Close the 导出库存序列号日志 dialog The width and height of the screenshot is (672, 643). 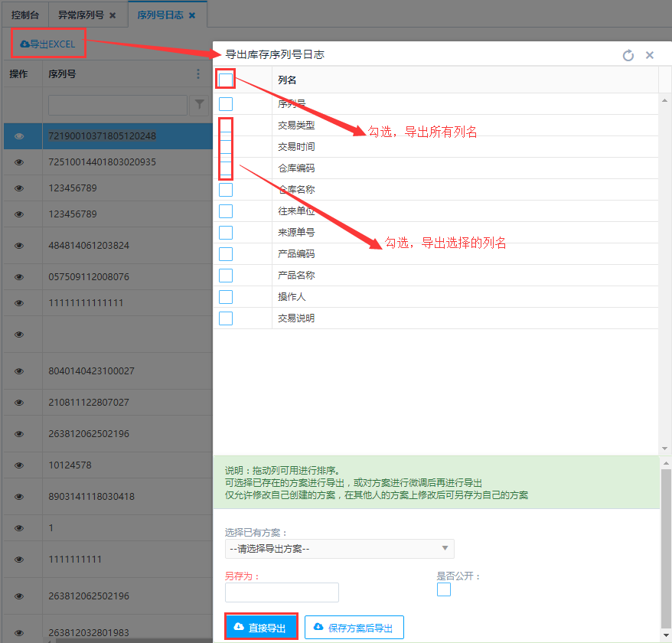pyautogui.click(x=650, y=55)
